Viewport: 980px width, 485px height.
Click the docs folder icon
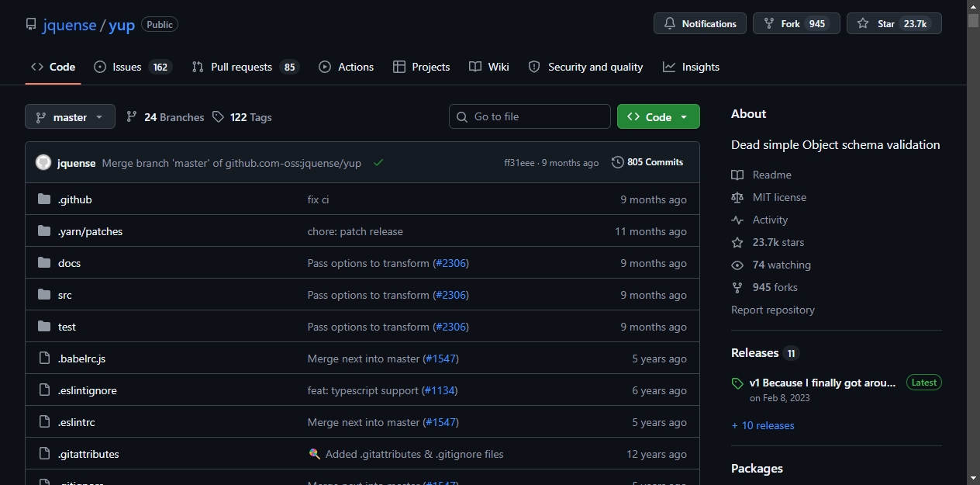[x=44, y=263]
